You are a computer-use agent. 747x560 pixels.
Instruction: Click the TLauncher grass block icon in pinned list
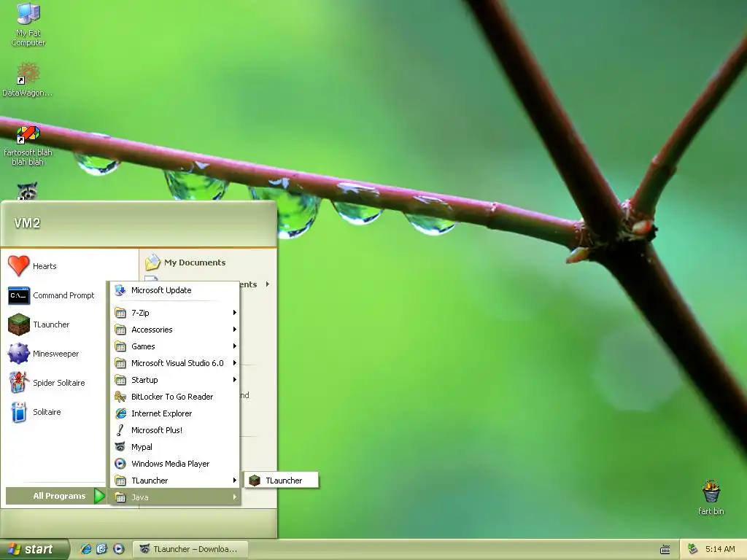click(x=18, y=324)
